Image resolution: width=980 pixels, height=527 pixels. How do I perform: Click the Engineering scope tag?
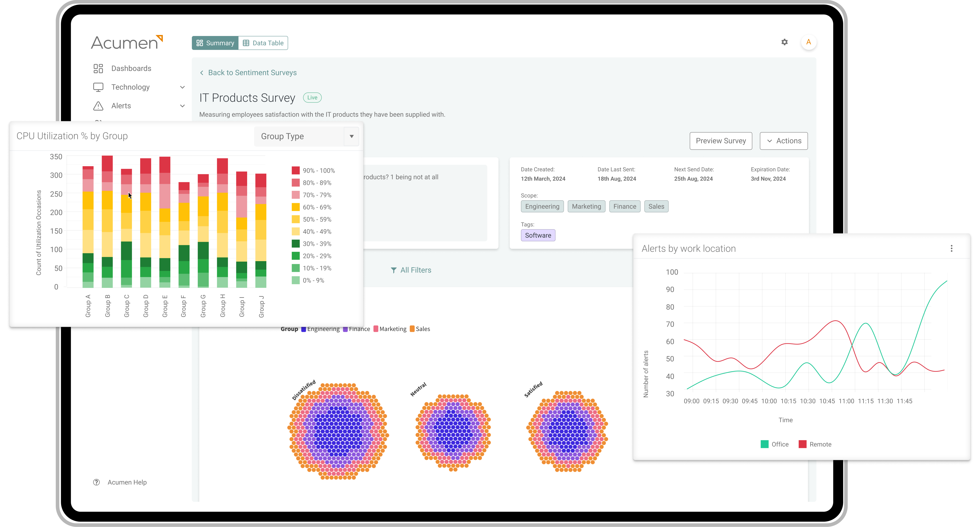[x=542, y=206]
